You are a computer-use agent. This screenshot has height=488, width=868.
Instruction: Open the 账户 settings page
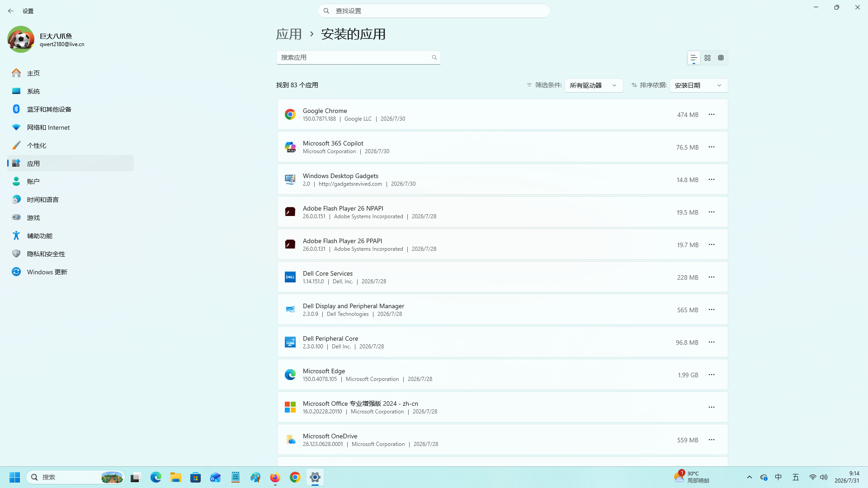tap(71, 182)
